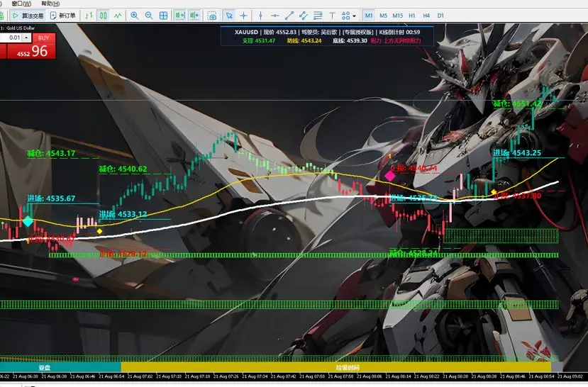Select the Fibonacci retracement tool
This screenshot has width=588, height=387.
(x=318, y=16)
